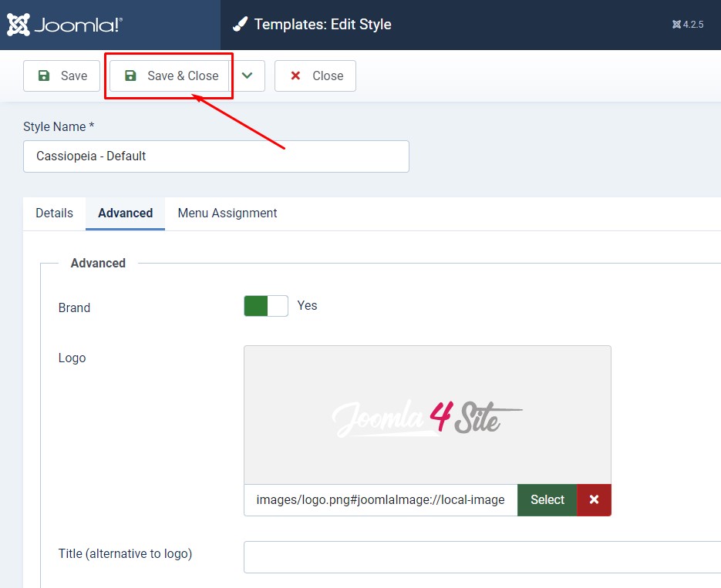Click the floppy disk icon on Save
The height and width of the screenshot is (588, 721).
click(x=44, y=76)
